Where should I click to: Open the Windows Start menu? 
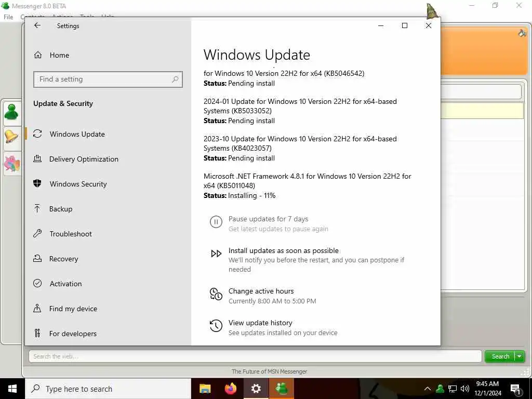12,389
